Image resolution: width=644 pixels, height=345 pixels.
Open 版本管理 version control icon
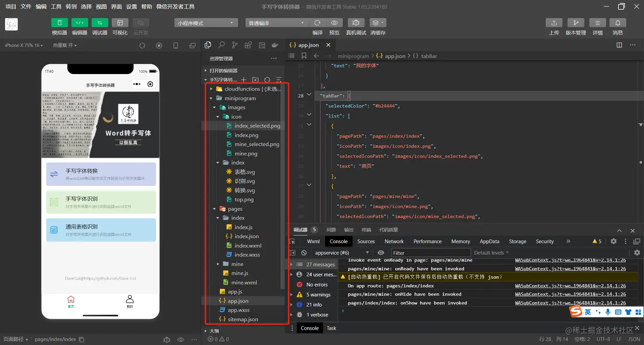[575, 23]
